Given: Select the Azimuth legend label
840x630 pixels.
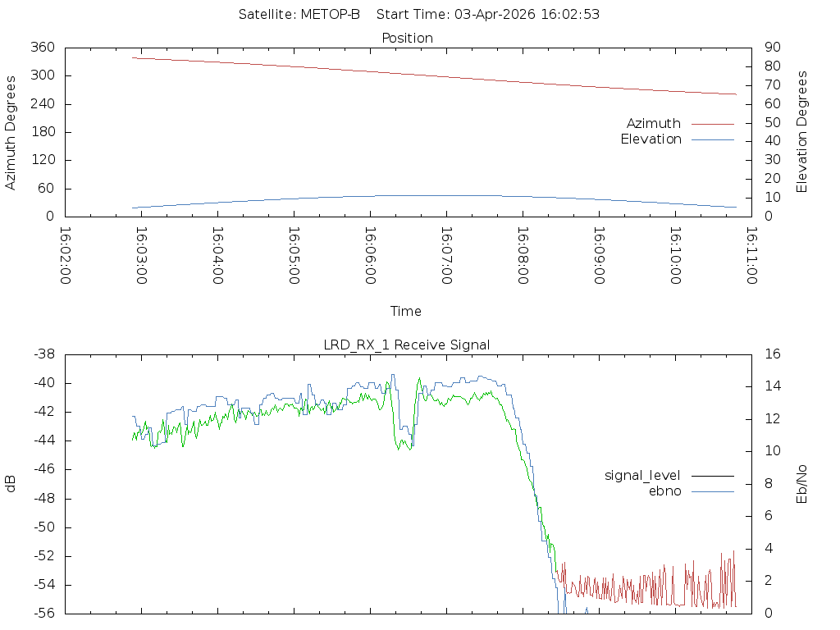Looking at the screenshot, I should tap(654, 124).
